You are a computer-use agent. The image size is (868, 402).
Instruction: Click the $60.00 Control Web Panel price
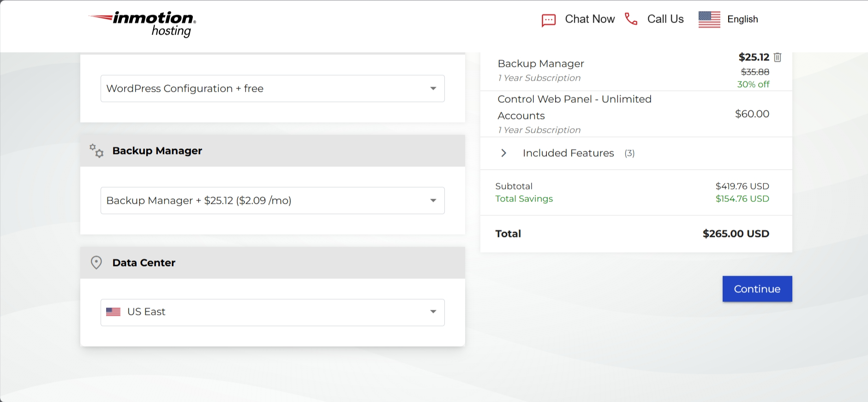tap(752, 114)
